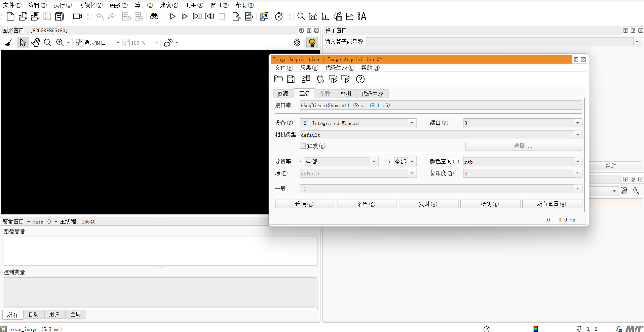Image resolution: width=644 pixels, height=332 pixels.
Task: Expand the 设备 Integrated Webcam dropdown
Action: pos(412,123)
